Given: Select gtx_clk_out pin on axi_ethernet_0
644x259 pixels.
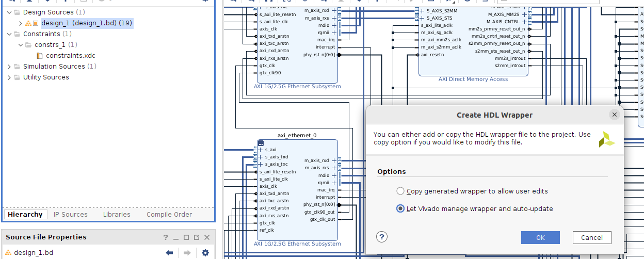Looking at the screenshot, I should [x=323, y=219].
